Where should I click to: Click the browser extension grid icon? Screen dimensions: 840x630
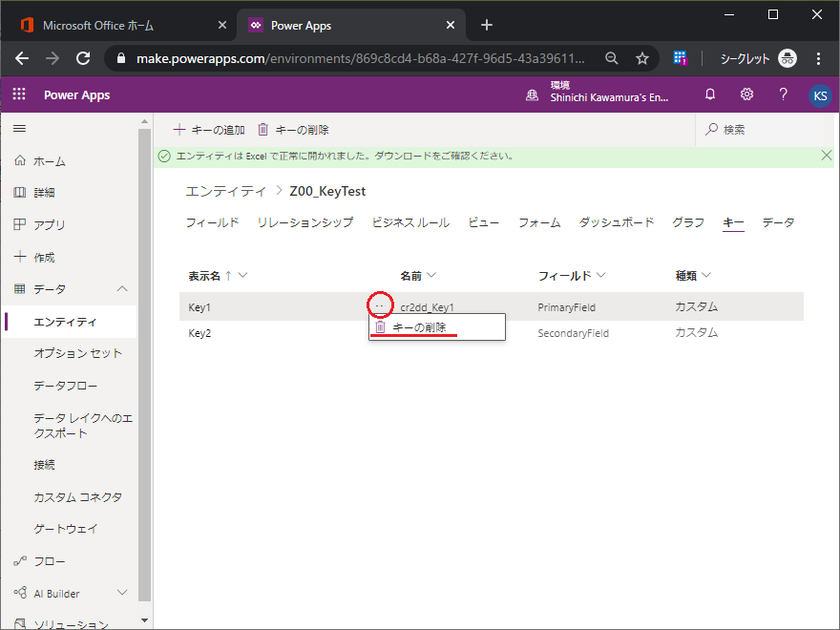680,58
